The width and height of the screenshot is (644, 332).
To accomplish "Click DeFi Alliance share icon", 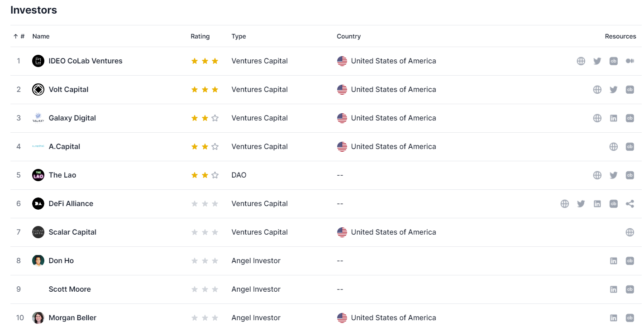I will (630, 204).
